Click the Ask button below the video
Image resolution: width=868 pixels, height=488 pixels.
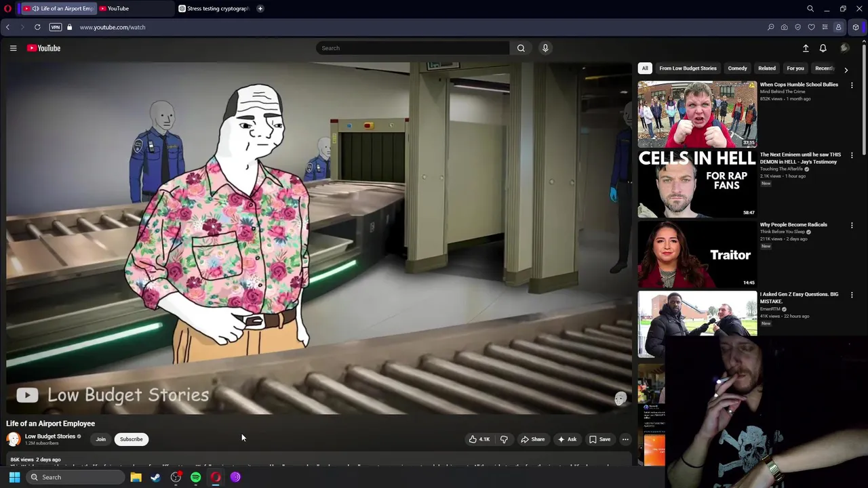[567, 439]
